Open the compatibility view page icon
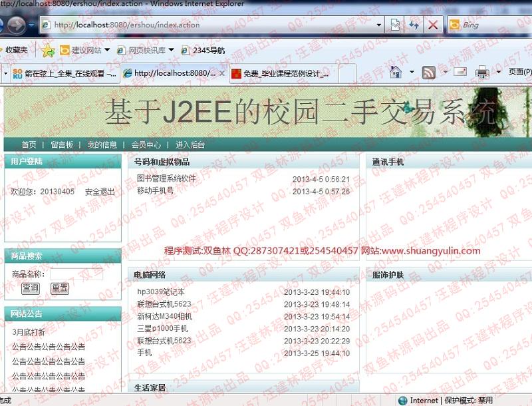 point(394,25)
